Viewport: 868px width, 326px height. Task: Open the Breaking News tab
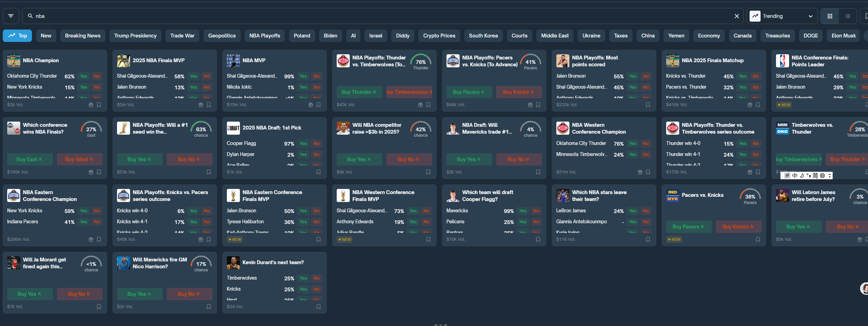tap(83, 36)
